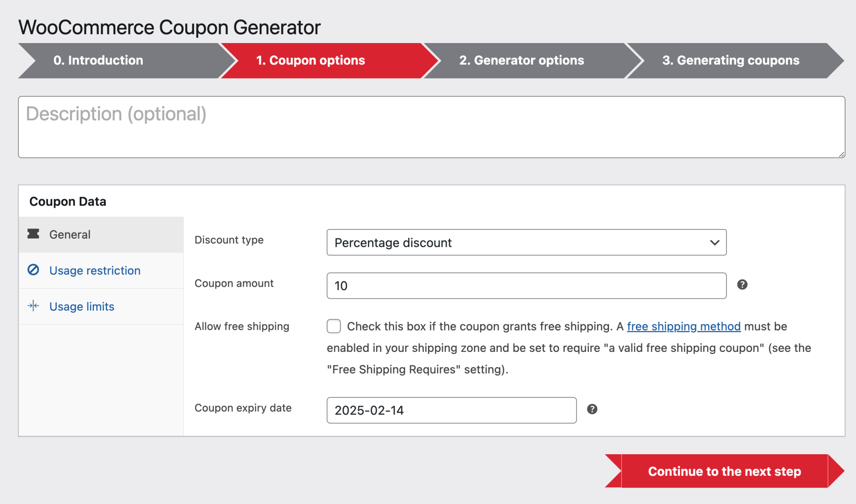856x504 pixels.
Task: Click the limits icon beside Usage limits
Action: (x=34, y=306)
